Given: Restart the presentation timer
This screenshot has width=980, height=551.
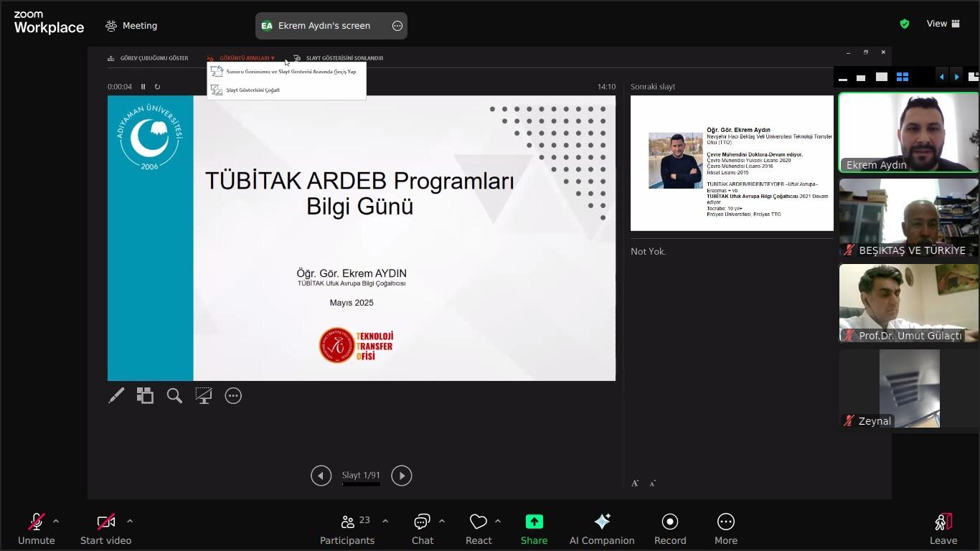Looking at the screenshot, I should click(157, 87).
